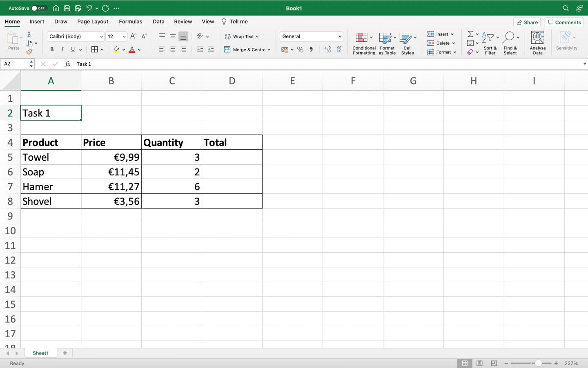Viewport: 588px width, 368px height.
Task: Apply Percent Style with the % icon
Action: coord(300,49)
